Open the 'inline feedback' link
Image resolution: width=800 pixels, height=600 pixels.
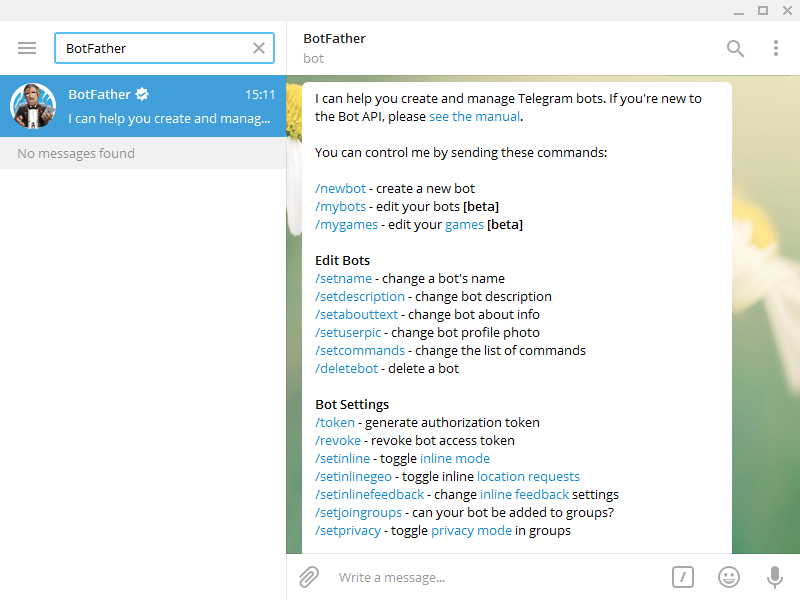(x=524, y=494)
